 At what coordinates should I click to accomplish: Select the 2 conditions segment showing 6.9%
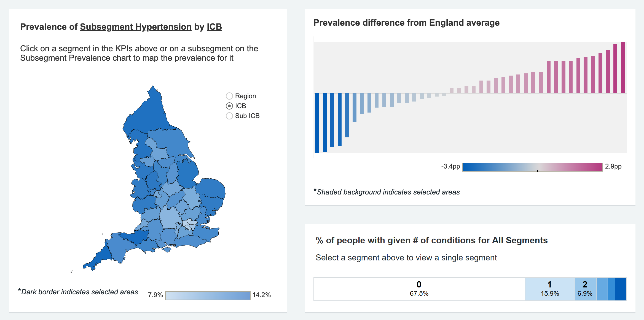click(585, 289)
